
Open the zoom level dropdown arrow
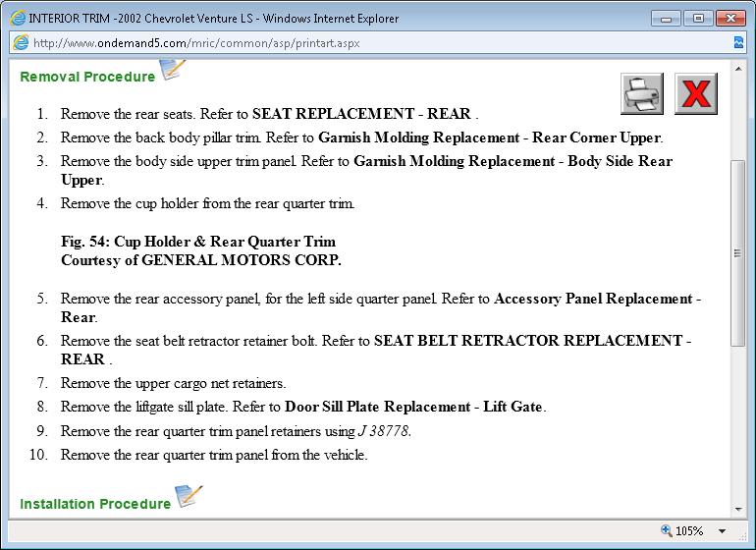coord(722,531)
